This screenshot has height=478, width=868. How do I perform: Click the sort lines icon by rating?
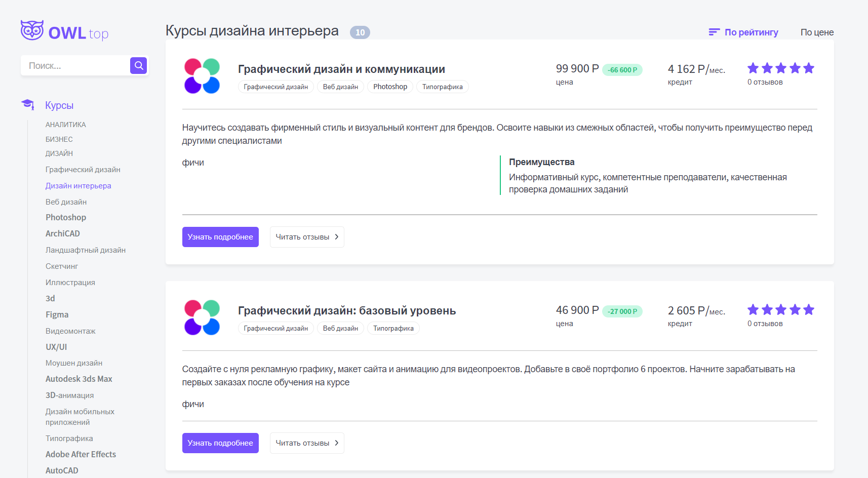[714, 32]
